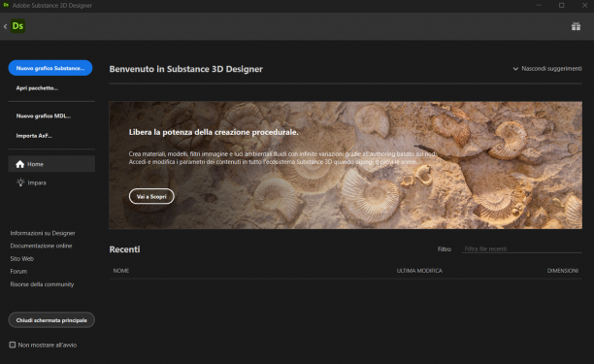Open the Forum link

(x=18, y=271)
